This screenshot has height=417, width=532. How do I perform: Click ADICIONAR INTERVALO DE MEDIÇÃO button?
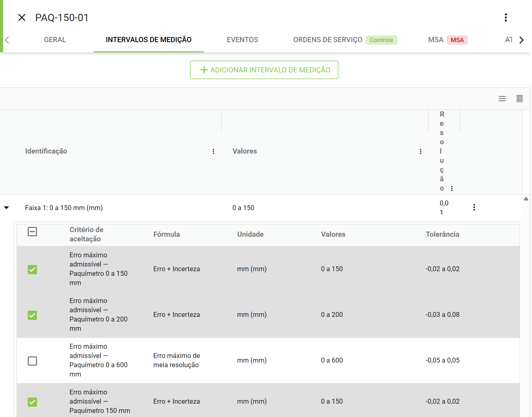pyautogui.click(x=264, y=70)
